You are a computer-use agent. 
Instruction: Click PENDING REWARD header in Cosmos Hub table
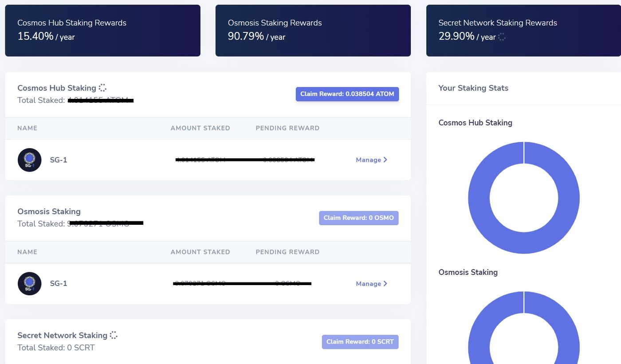[x=287, y=128]
